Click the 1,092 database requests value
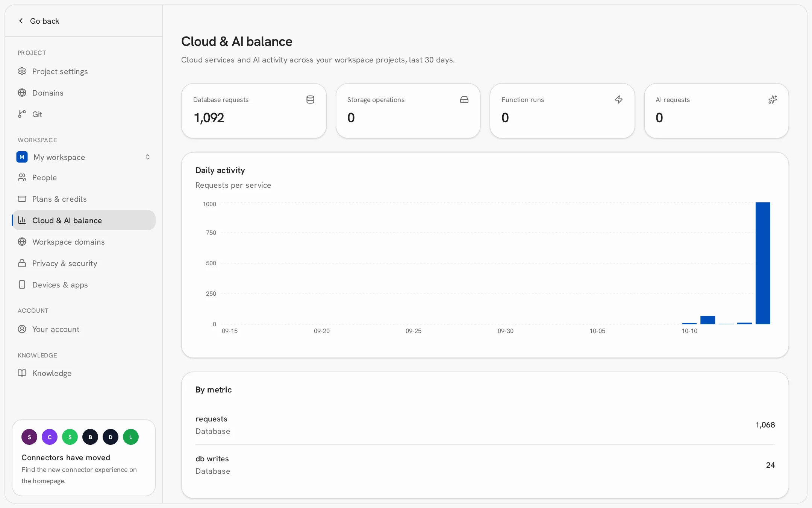Screen dimensions: 812x508 click(x=209, y=118)
